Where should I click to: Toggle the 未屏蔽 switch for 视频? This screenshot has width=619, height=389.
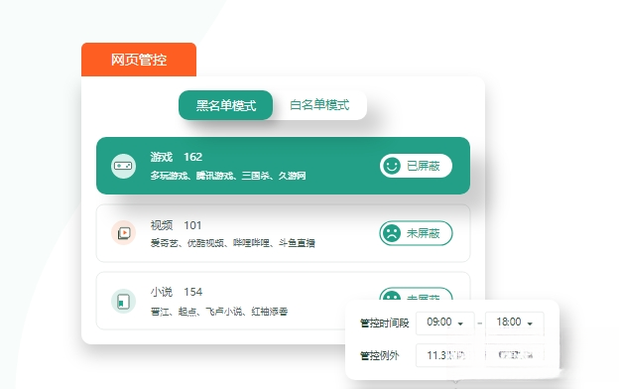click(x=416, y=233)
